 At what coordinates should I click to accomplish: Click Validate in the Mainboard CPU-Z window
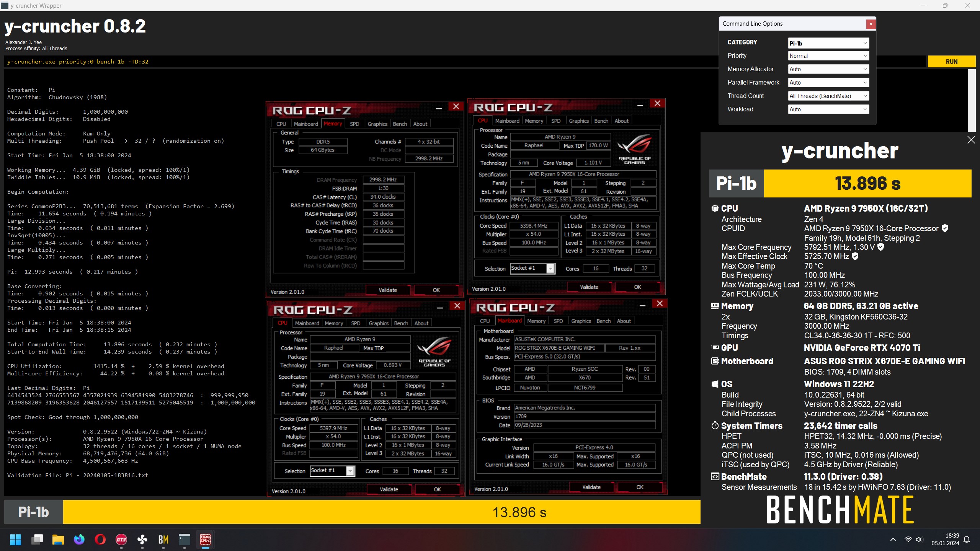coord(591,487)
